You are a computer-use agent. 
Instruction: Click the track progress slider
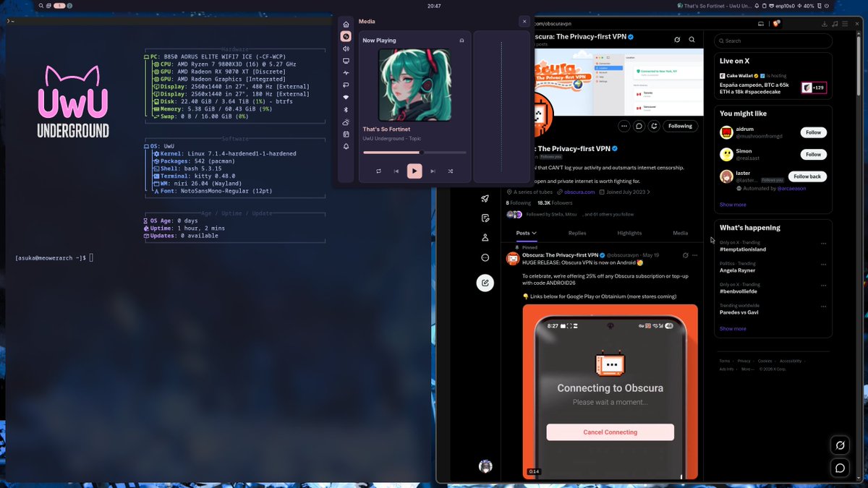[414, 153]
